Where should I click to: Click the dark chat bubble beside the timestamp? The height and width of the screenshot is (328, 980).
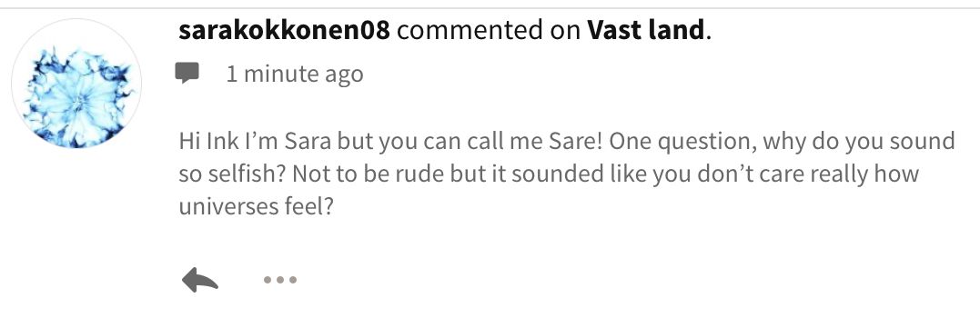pos(187,74)
